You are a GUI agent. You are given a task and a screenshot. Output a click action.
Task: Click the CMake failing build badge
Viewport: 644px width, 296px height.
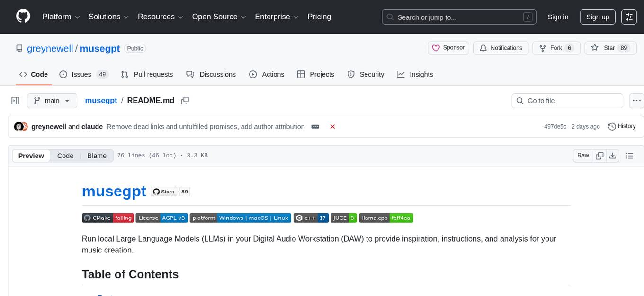107,218
